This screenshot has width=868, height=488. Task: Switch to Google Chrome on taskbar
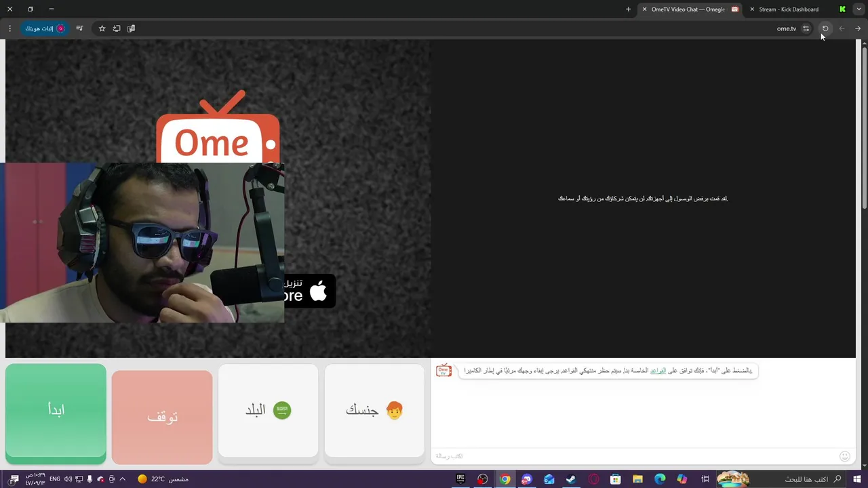[x=505, y=479]
